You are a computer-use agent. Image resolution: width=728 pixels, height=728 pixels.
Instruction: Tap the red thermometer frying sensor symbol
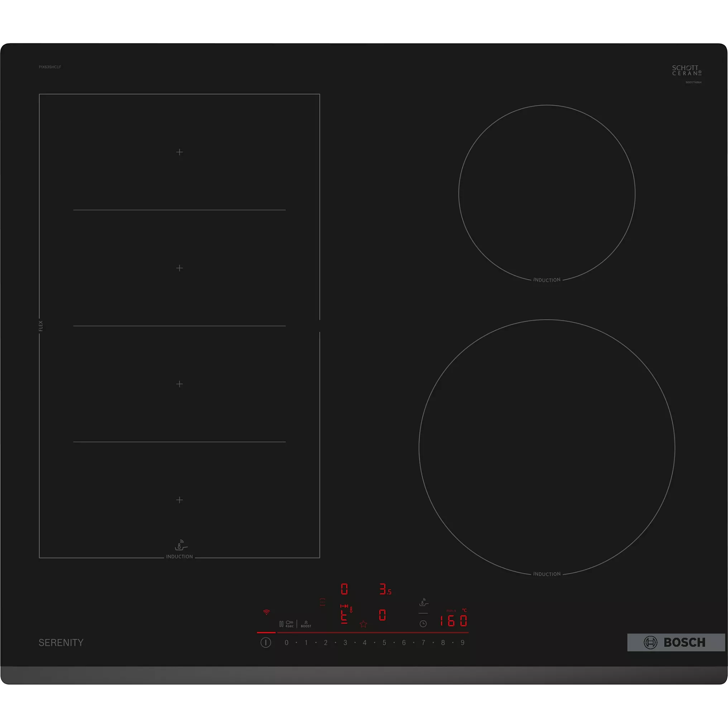click(x=351, y=609)
